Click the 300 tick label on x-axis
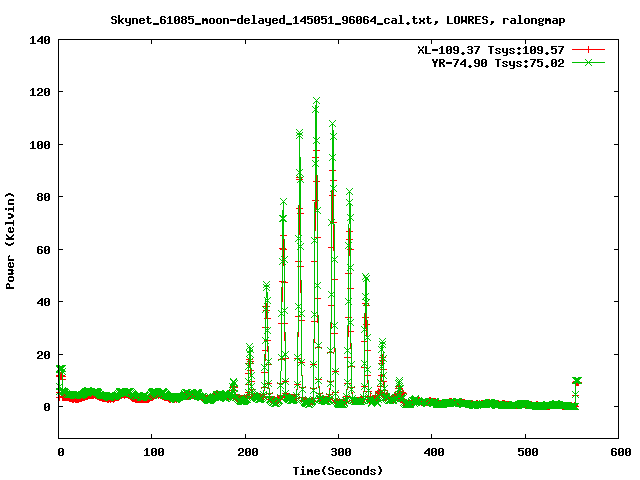The image size is (640, 480). [338, 452]
